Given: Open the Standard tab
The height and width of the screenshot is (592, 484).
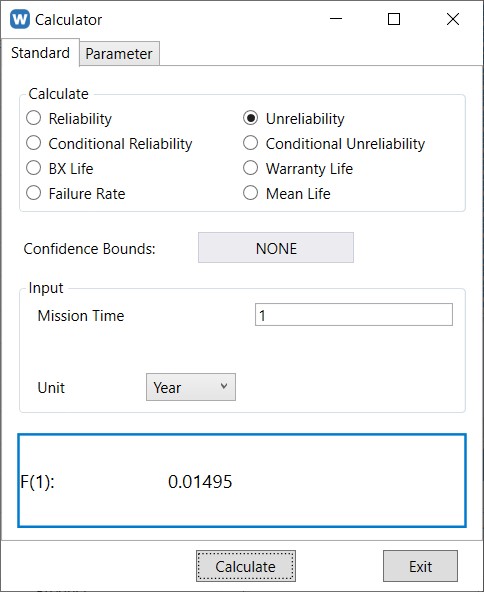Looking at the screenshot, I should click(x=40, y=52).
